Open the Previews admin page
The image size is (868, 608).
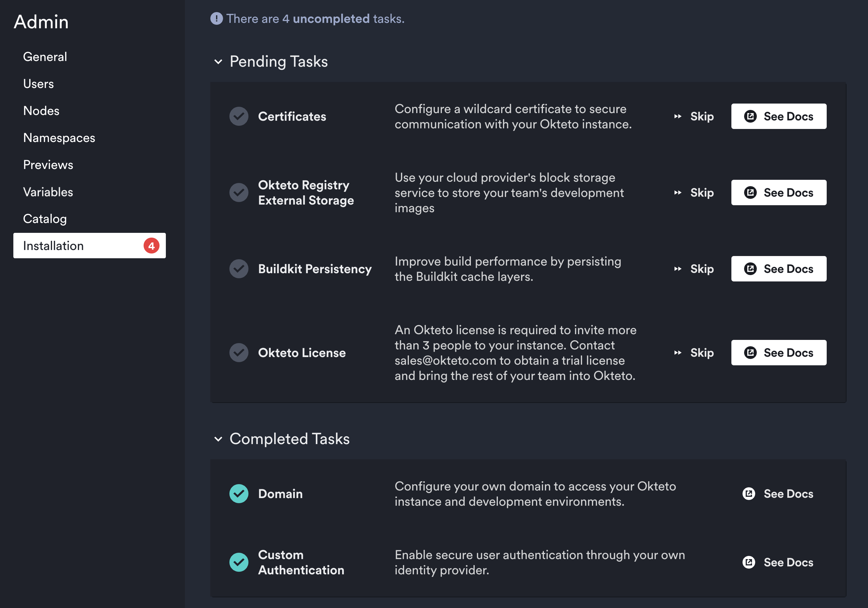coord(48,165)
